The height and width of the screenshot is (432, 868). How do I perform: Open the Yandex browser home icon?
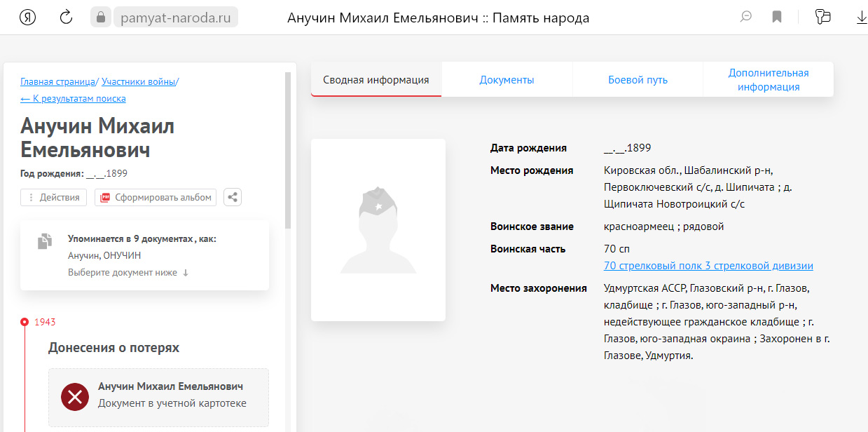pyautogui.click(x=28, y=18)
